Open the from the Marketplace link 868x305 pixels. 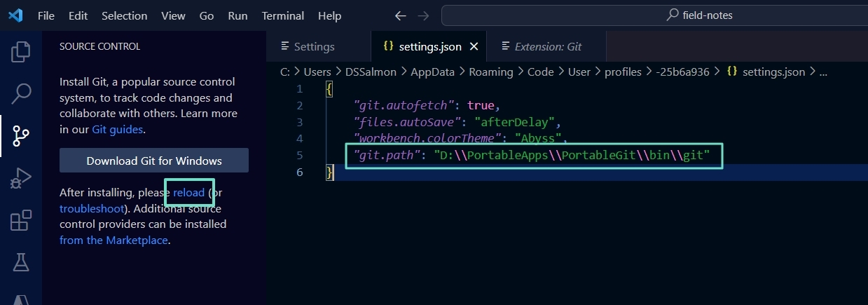pos(113,240)
